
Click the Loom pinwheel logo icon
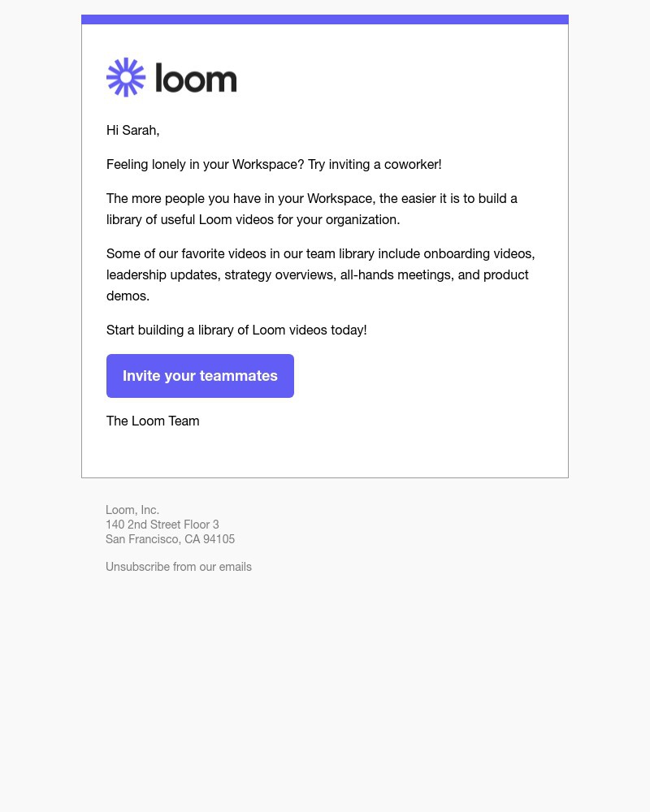click(x=126, y=77)
